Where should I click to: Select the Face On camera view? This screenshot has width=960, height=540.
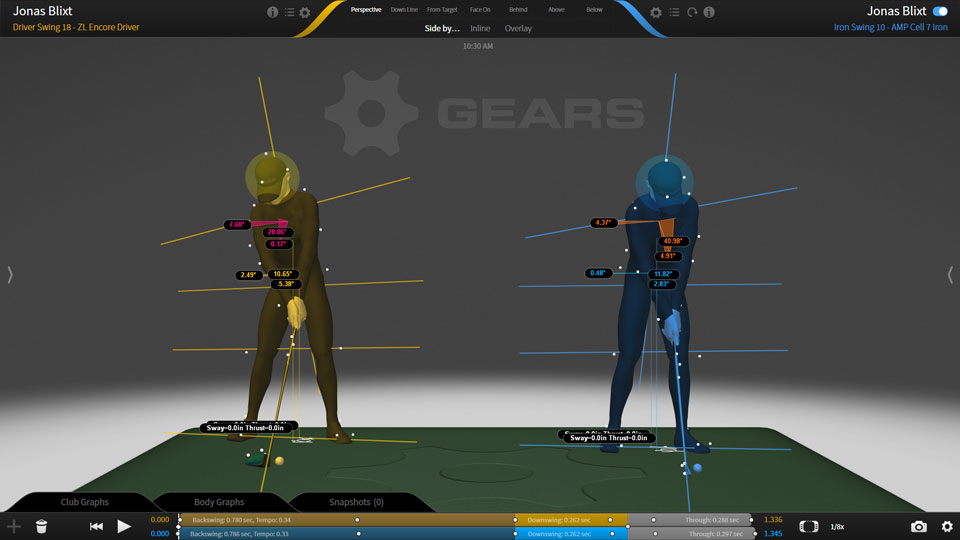(x=480, y=10)
